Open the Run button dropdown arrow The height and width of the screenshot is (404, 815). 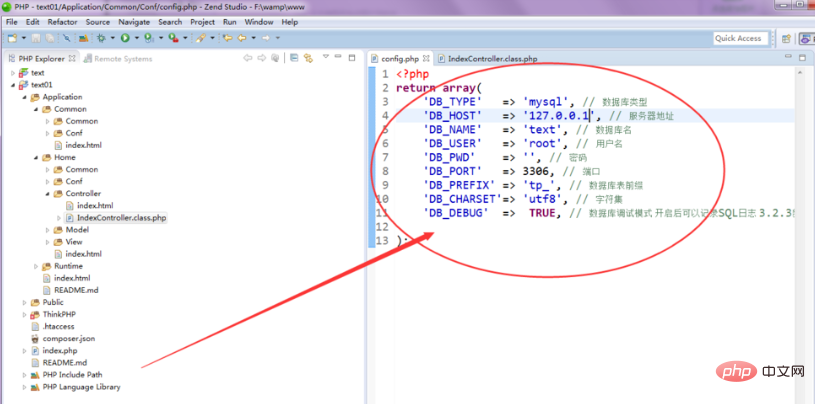[x=136, y=38]
